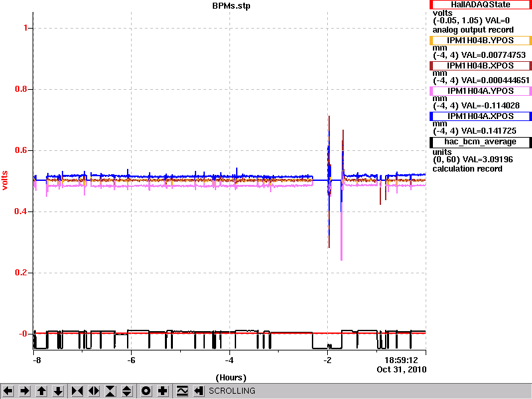Click the 'calculation record' description
Screen dimensions: 532x399
click(x=467, y=169)
